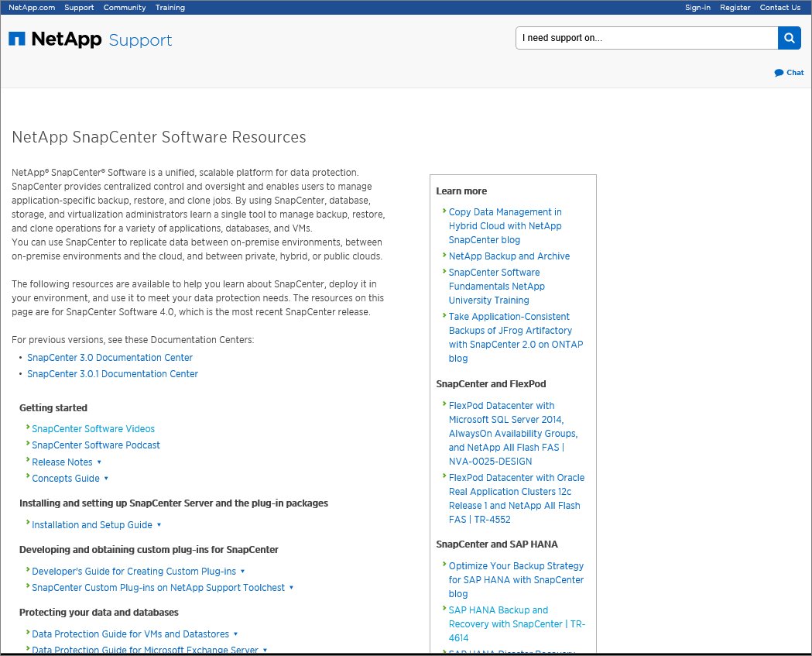Expand Data Protection Guide for VMs arrow
This screenshot has width=812, height=656.
(235, 634)
